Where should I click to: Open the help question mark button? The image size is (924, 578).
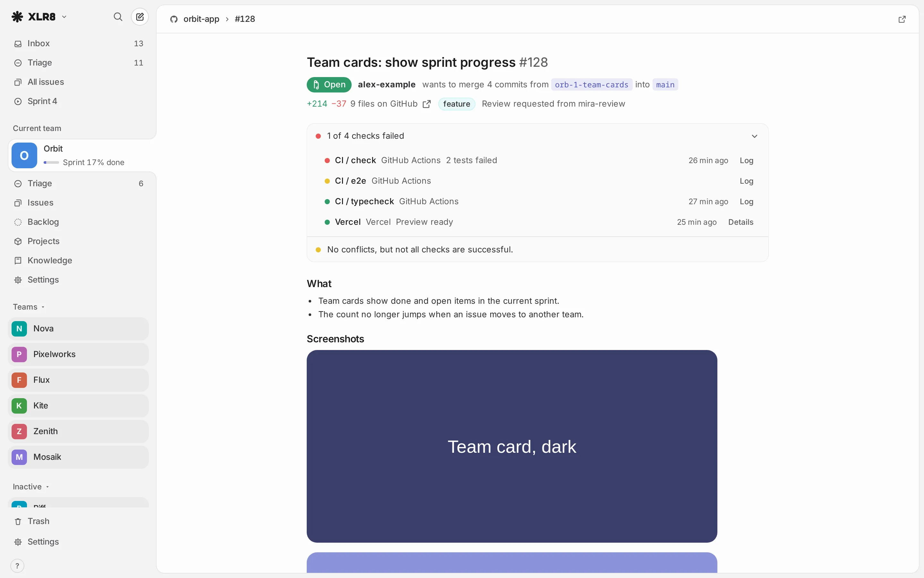(17, 566)
